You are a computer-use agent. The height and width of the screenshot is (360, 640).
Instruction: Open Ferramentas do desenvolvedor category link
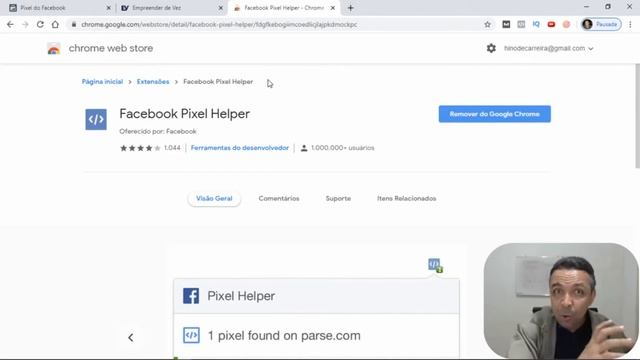[x=240, y=148]
